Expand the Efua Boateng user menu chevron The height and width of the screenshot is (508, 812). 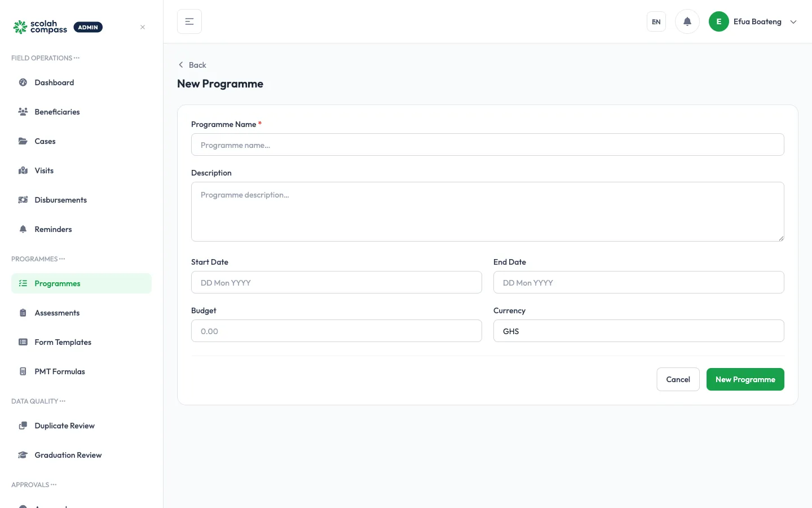coord(793,22)
